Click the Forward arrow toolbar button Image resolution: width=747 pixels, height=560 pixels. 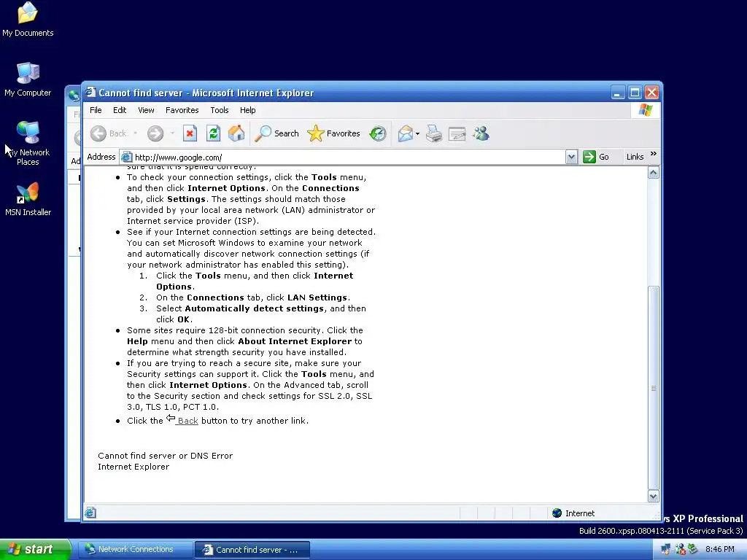[x=155, y=134]
